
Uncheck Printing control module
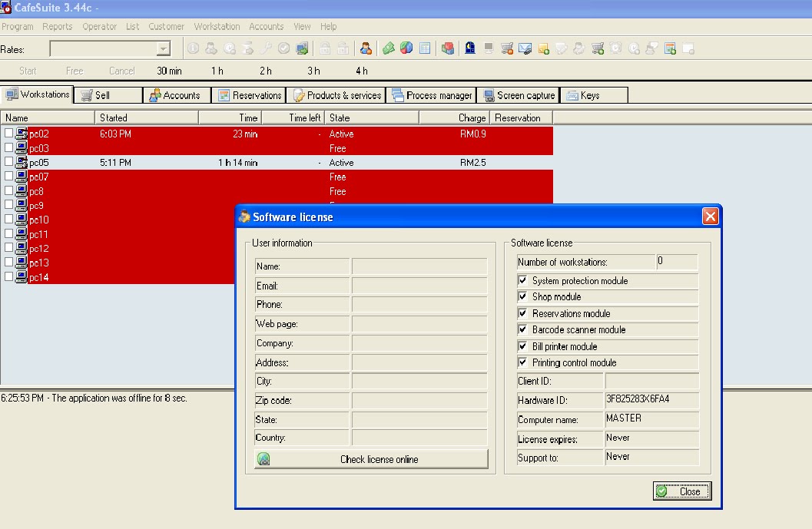[522, 362]
